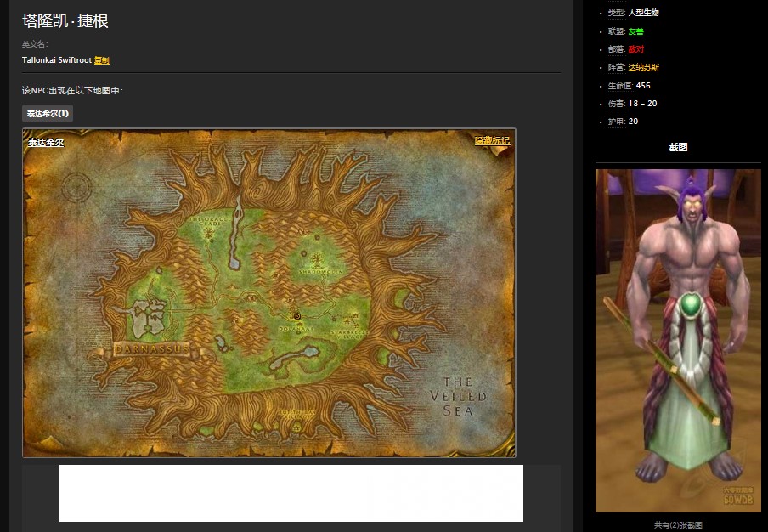Image resolution: width=768 pixels, height=532 pixels.
Task: Open the 泰达希尔 zone link on the map
Action: [x=46, y=143]
